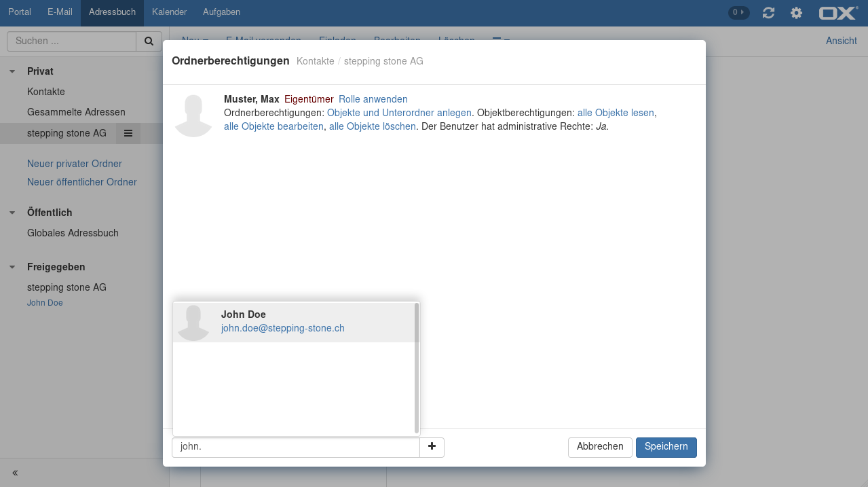
Task: Click the refresh icon in top bar
Action: [x=768, y=13]
